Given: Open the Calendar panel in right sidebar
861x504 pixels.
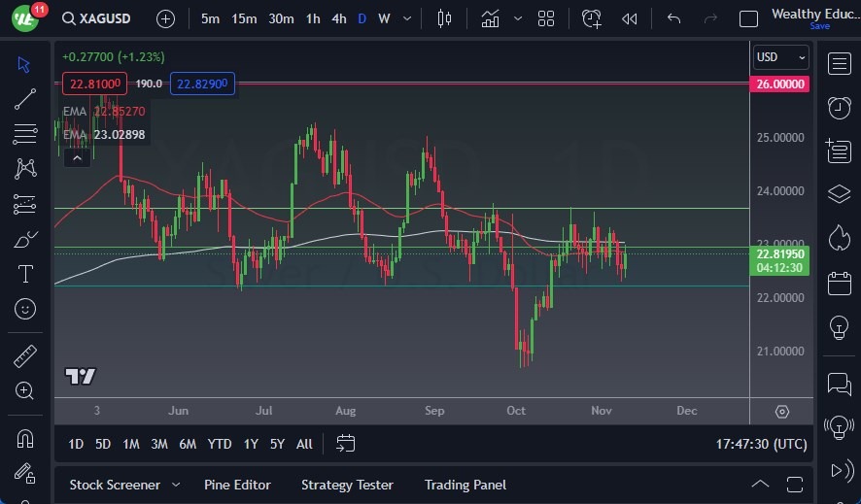Looking at the screenshot, I should [839, 284].
